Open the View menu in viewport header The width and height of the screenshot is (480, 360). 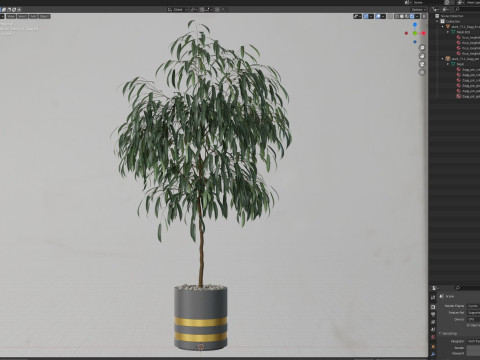point(11,16)
